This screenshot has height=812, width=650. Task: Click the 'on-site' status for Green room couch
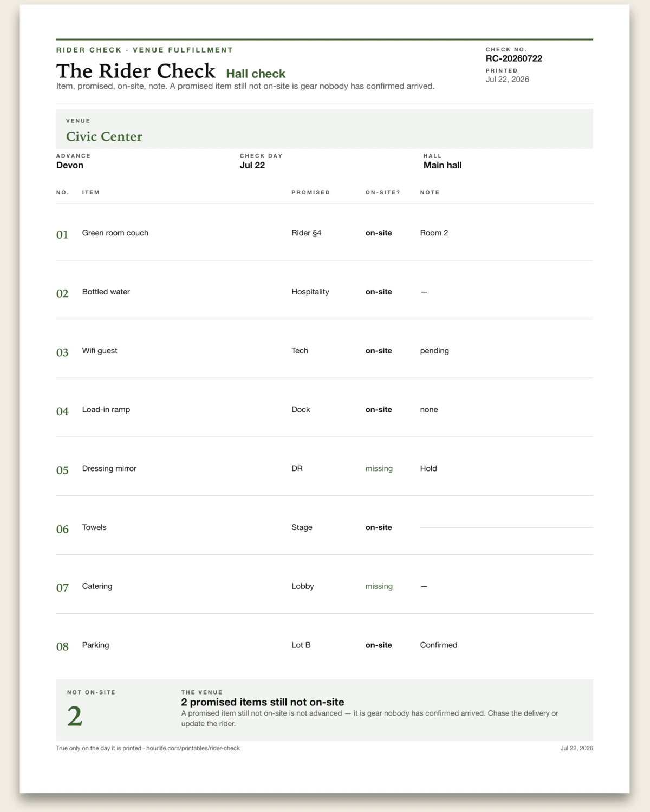[379, 233]
